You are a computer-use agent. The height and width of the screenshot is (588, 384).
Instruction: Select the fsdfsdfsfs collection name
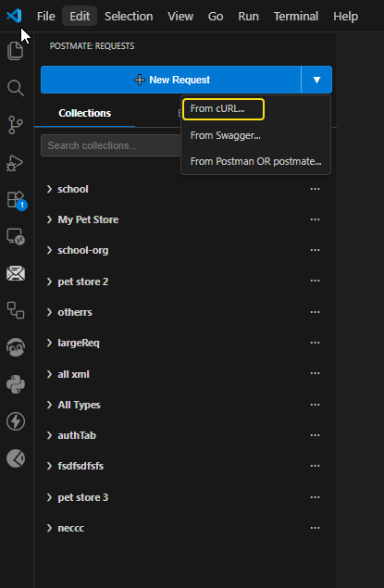coord(81,466)
